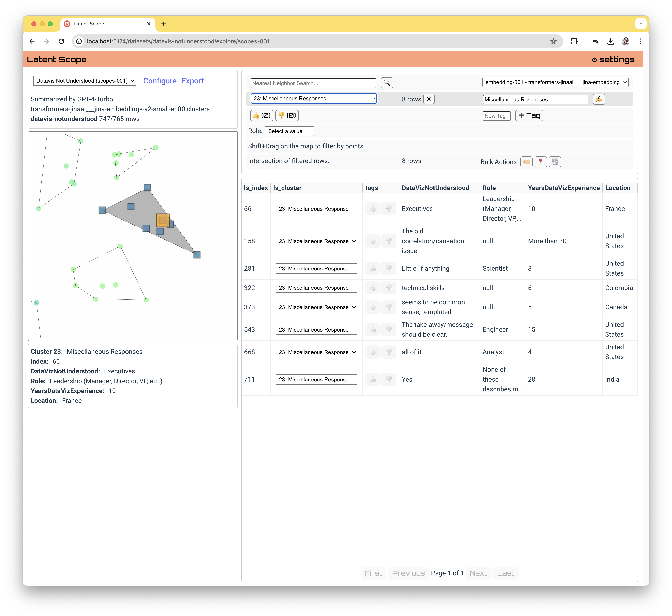Click the + Tag button
672x616 pixels.
(529, 115)
